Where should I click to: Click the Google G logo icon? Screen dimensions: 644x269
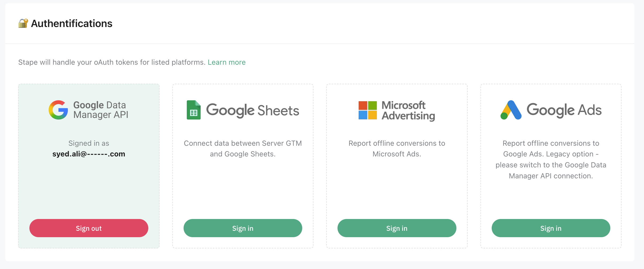pyautogui.click(x=58, y=110)
